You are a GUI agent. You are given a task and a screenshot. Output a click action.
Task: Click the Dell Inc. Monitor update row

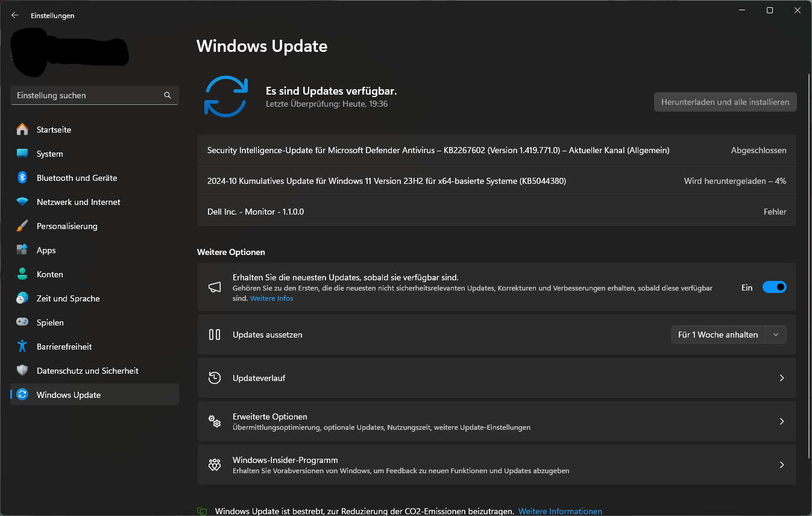coord(497,212)
